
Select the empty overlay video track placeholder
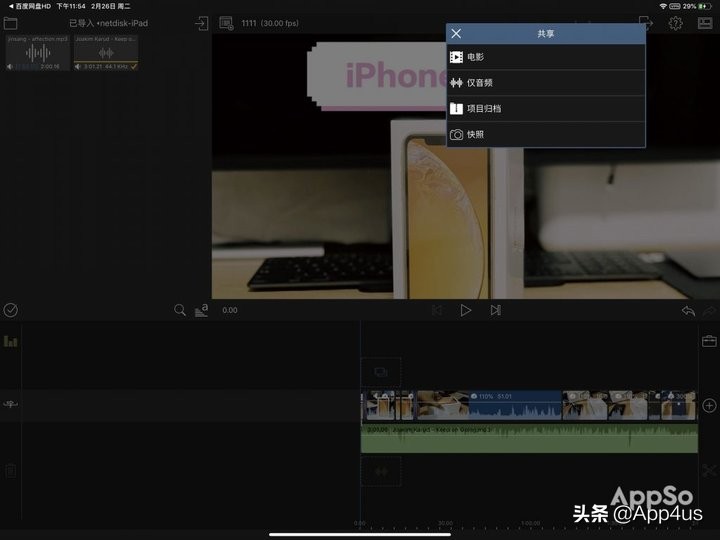(x=381, y=372)
